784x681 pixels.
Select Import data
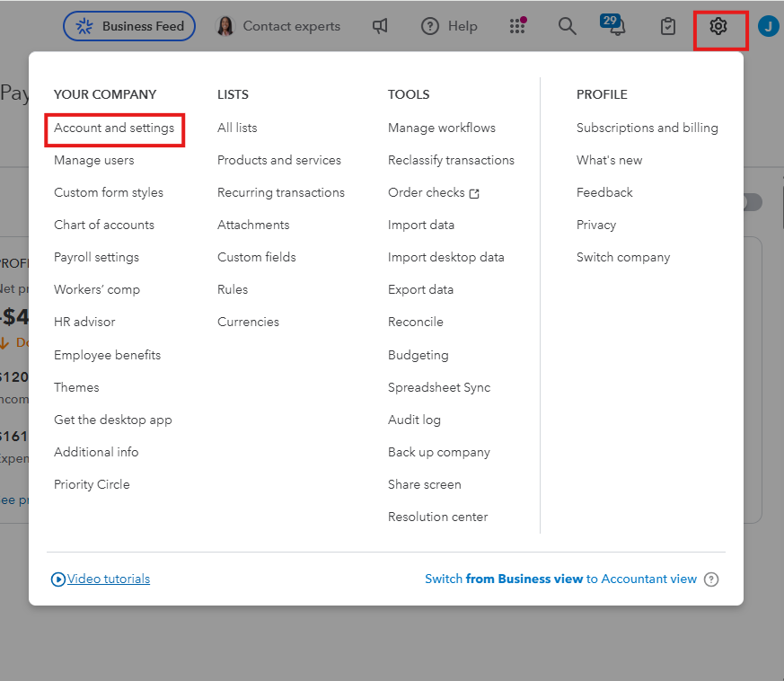point(421,226)
